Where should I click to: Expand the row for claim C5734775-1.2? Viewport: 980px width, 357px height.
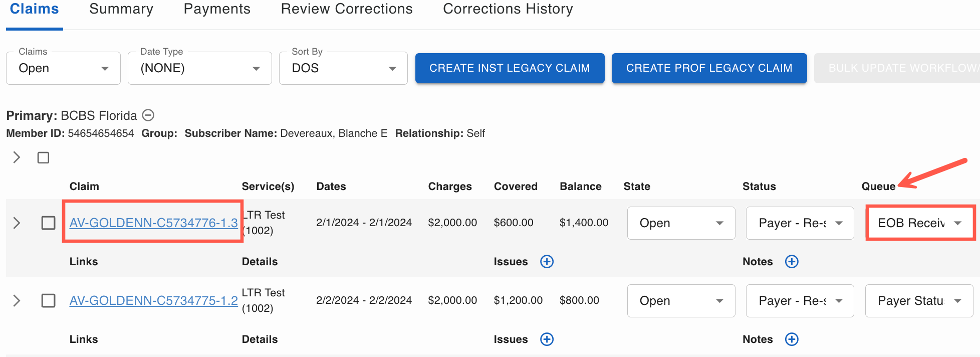[x=17, y=301]
